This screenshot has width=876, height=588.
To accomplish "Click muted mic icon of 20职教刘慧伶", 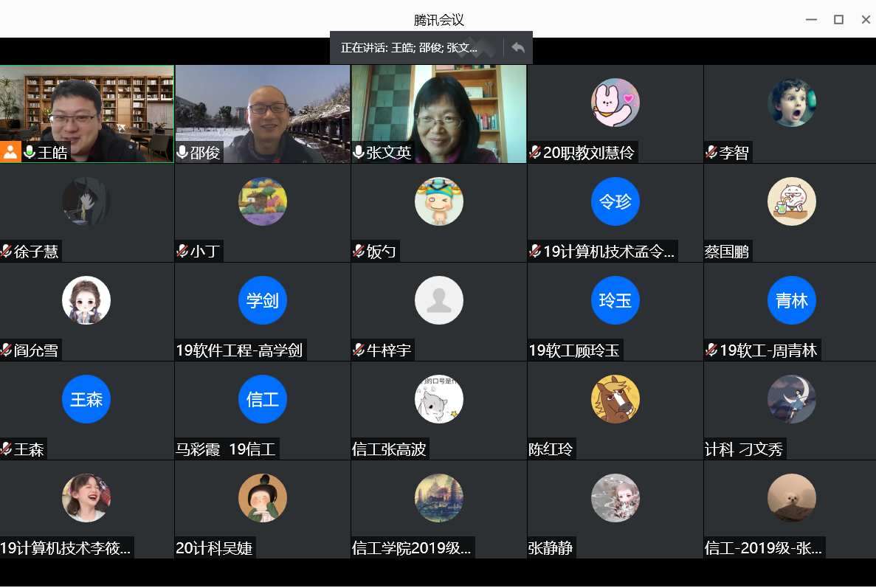I will [535, 153].
